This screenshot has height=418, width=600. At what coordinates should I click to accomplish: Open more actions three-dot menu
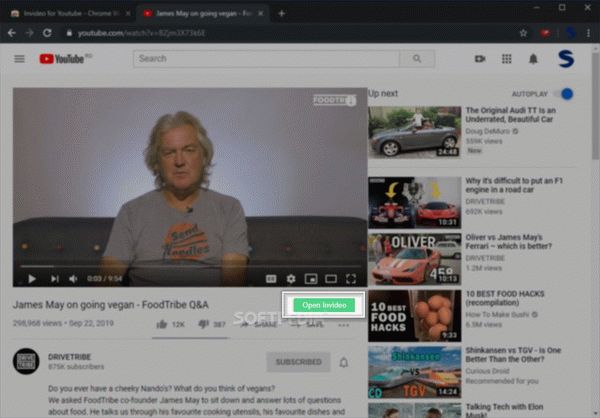click(x=344, y=325)
